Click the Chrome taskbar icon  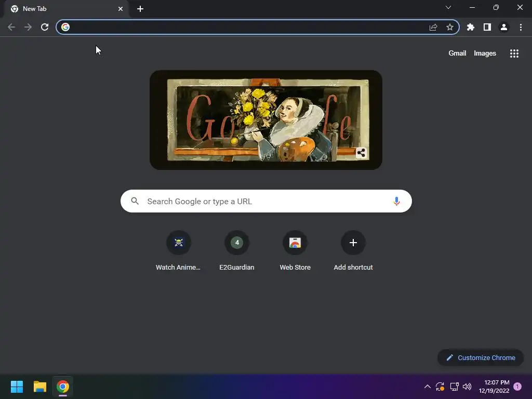click(x=63, y=387)
